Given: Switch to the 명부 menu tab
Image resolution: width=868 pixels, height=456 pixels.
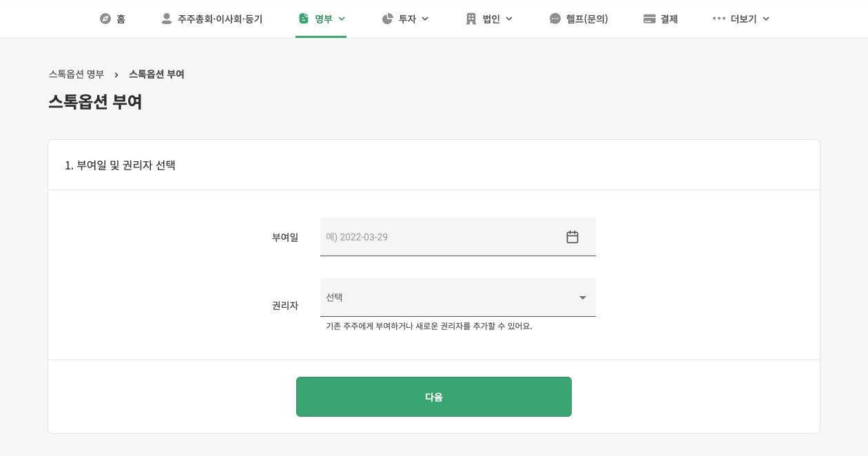Looking at the screenshot, I should pyautogui.click(x=321, y=19).
